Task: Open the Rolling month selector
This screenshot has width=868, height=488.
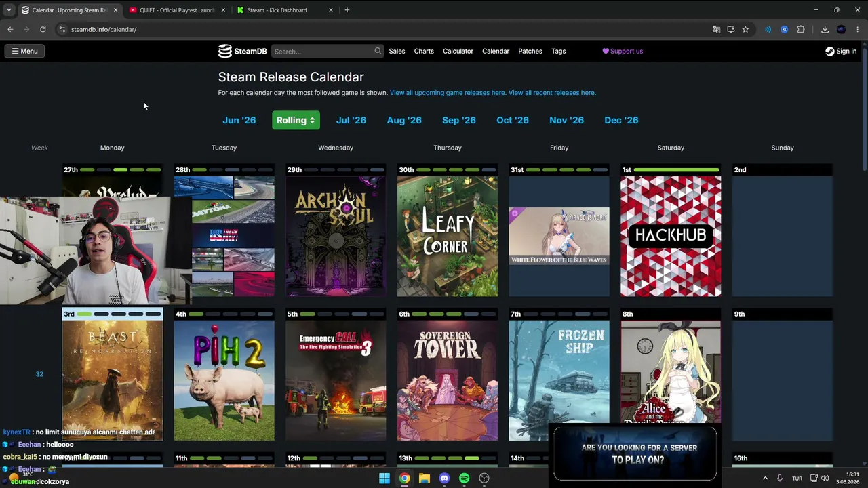Action: click(x=296, y=120)
